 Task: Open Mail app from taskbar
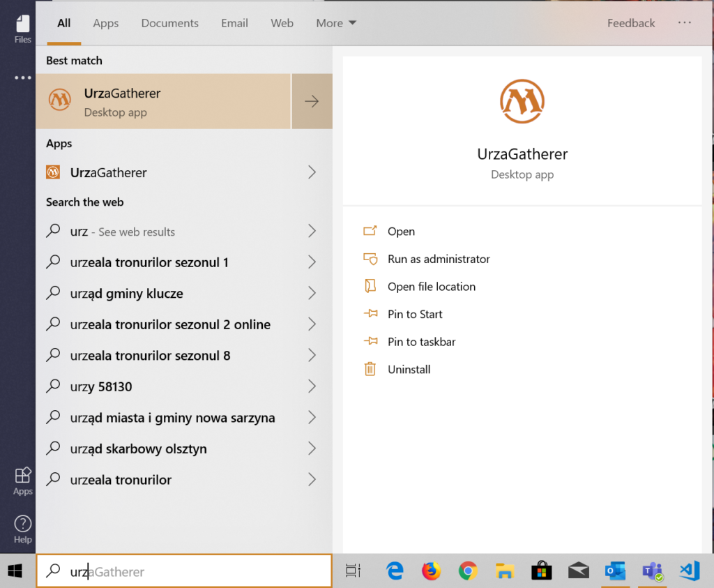(578, 571)
